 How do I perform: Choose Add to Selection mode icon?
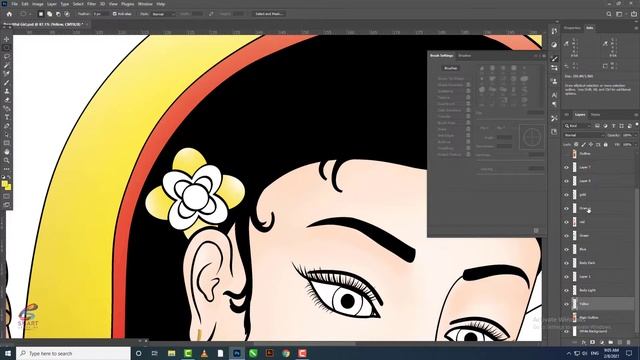[x=49, y=14]
